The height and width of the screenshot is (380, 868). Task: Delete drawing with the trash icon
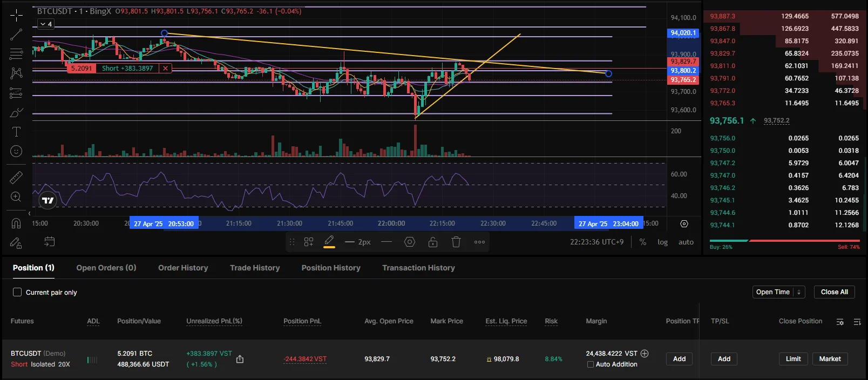[456, 242]
